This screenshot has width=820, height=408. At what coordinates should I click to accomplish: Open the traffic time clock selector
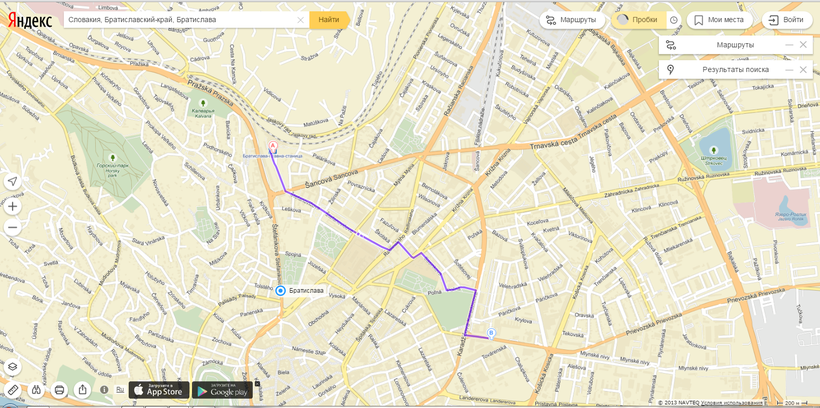coord(674,20)
